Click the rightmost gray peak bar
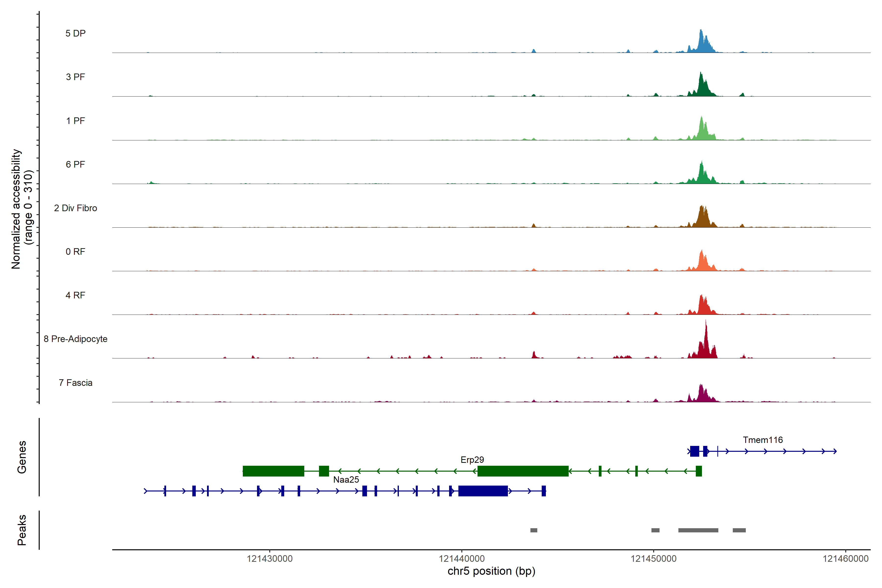The height and width of the screenshot is (588, 882). tap(739, 530)
